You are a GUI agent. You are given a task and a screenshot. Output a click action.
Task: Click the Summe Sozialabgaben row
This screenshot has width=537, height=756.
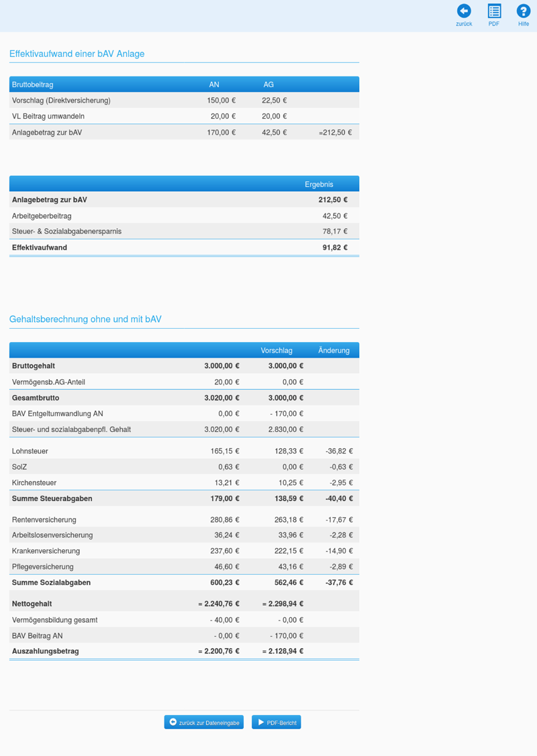185,582
